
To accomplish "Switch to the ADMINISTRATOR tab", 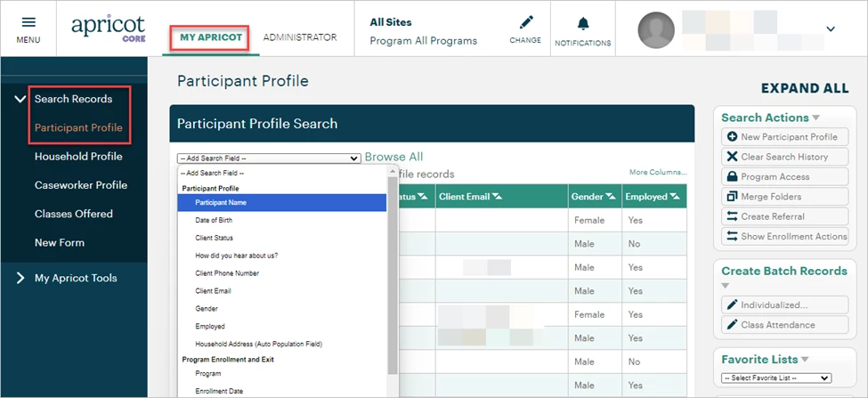I will click(x=300, y=37).
